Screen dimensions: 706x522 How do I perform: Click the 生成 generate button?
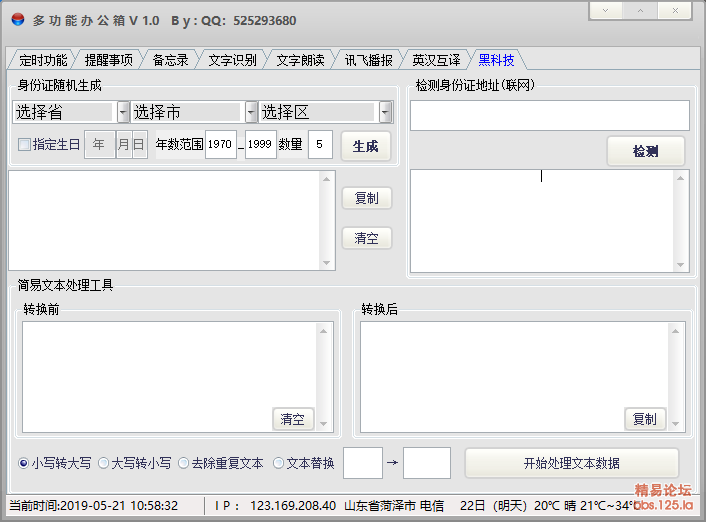tap(366, 146)
